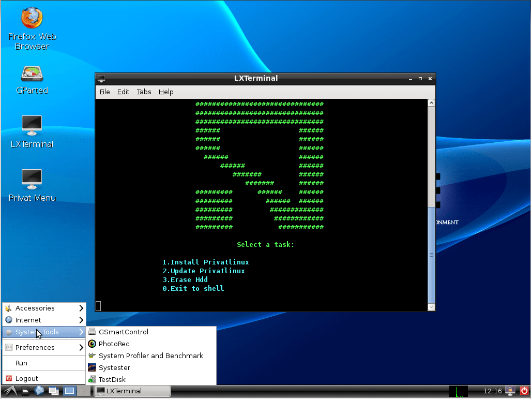Click the Systester icon in submenu

coord(92,367)
